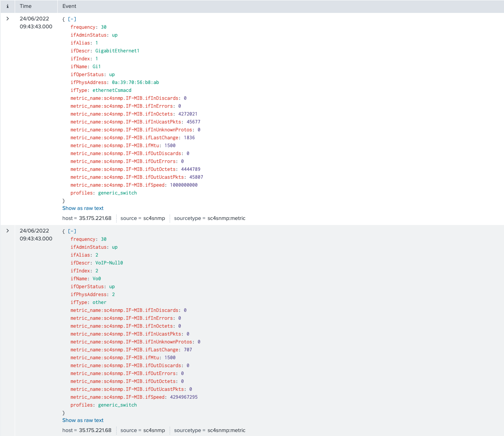Click the info 'i' column header icon

8,6
